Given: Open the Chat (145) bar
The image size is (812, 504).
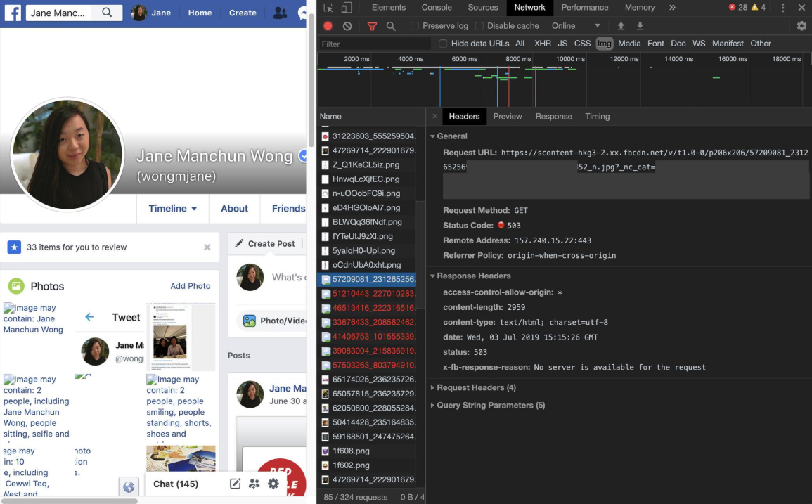Looking at the screenshot, I should click(x=176, y=484).
